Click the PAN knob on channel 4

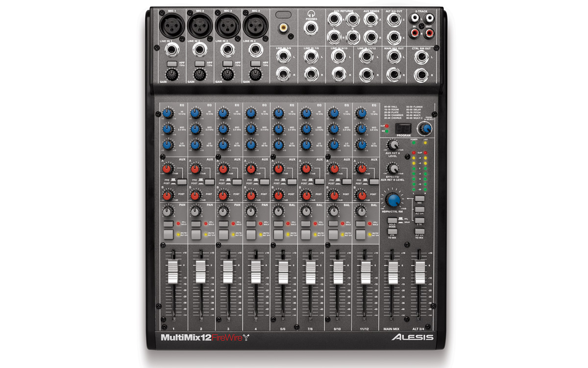[250, 211]
